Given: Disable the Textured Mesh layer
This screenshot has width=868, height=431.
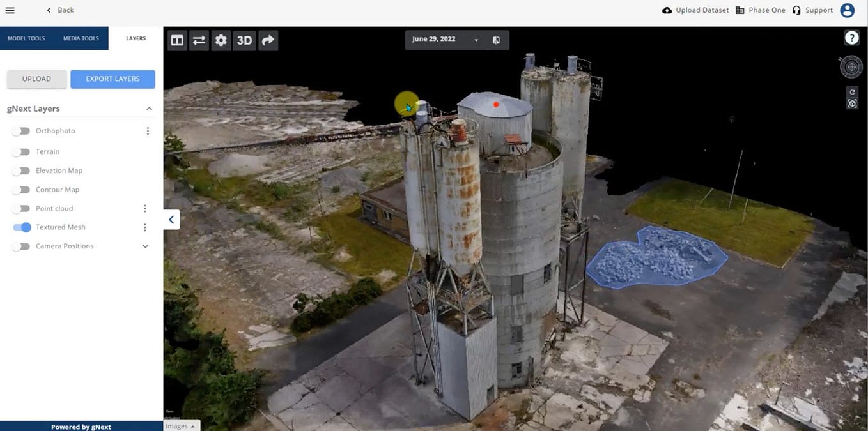Looking at the screenshot, I should point(21,227).
